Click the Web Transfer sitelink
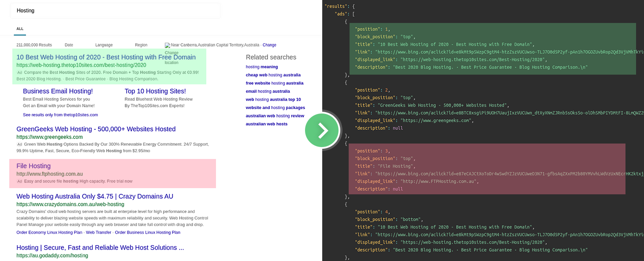Viewport: 644px width, 261px height. 98,232
